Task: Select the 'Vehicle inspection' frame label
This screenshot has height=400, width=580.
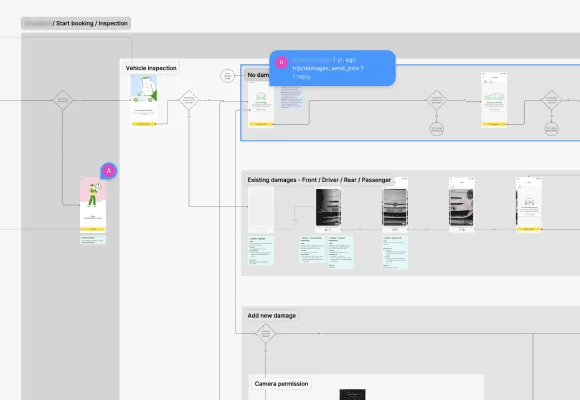Action: 151,68
